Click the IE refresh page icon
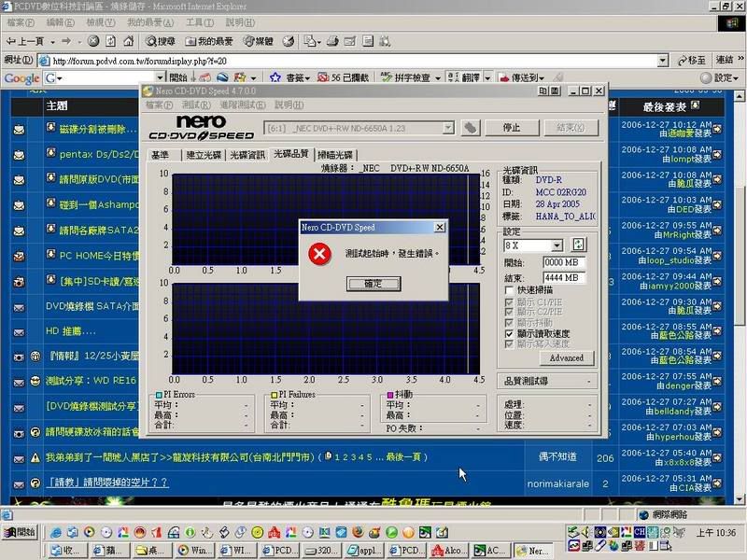Image resolution: width=747 pixels, height=560 pixels. [x=110, y=41]
